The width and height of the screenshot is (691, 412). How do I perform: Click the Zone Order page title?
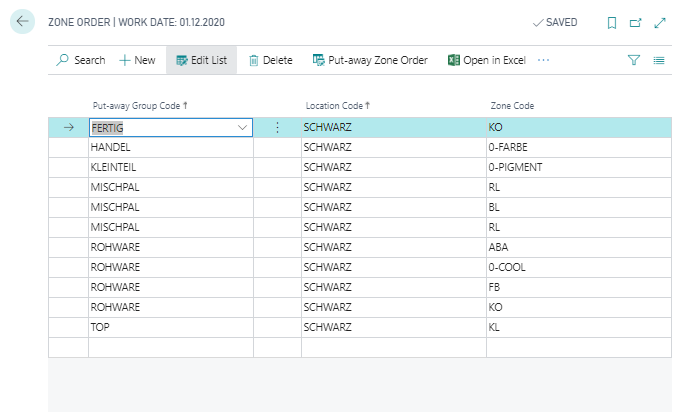(136, 22)
